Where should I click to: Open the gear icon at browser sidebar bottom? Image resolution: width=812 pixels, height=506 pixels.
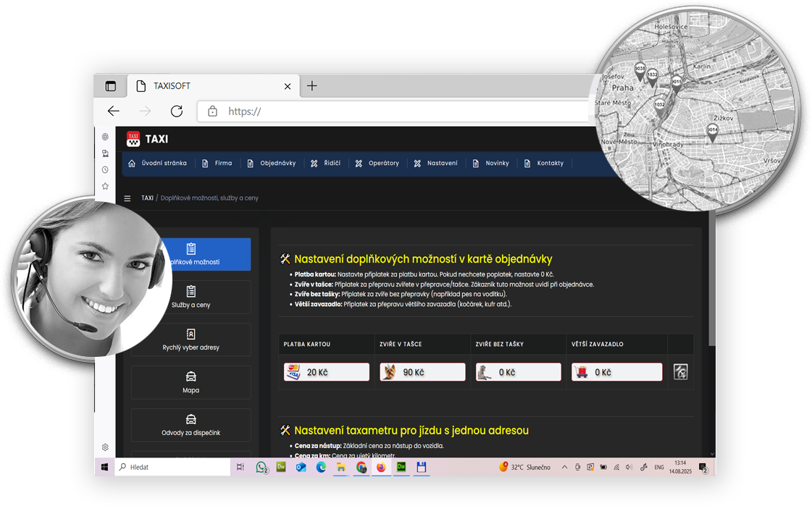point(105,447)
